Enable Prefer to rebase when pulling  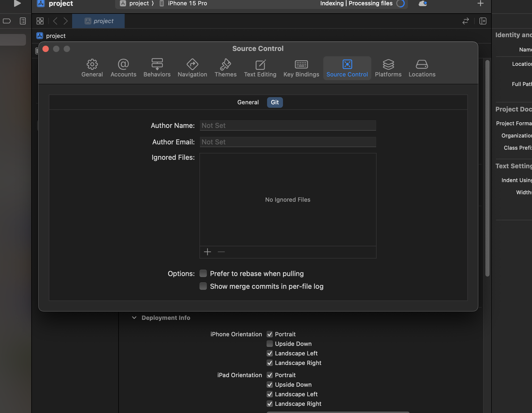pyautogui.click(x=203, y=273)
